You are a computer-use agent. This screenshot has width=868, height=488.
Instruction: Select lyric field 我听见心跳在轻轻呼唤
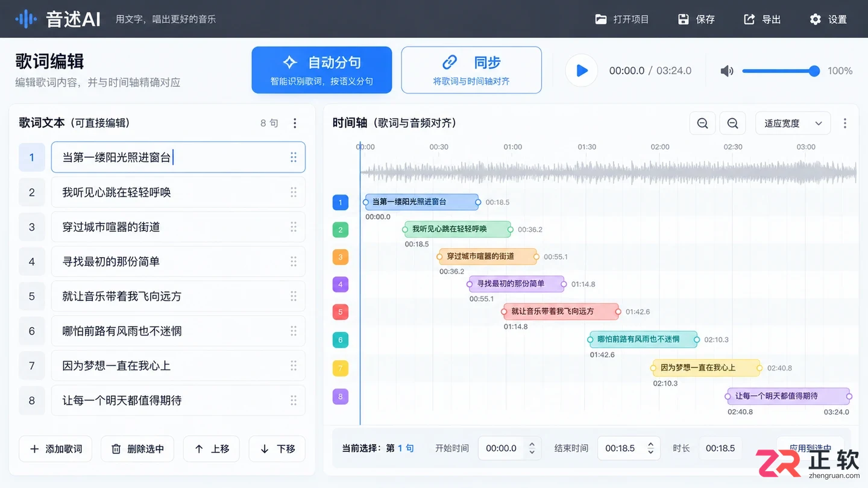point(178,192)
